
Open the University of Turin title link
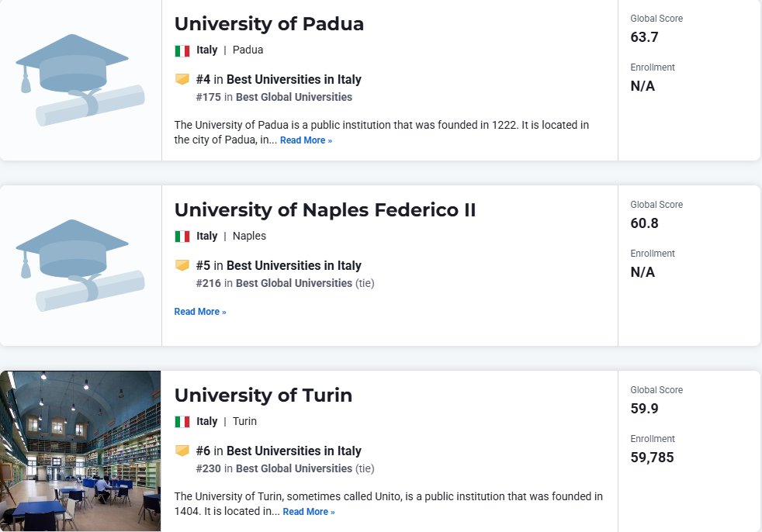coord(263,395)
